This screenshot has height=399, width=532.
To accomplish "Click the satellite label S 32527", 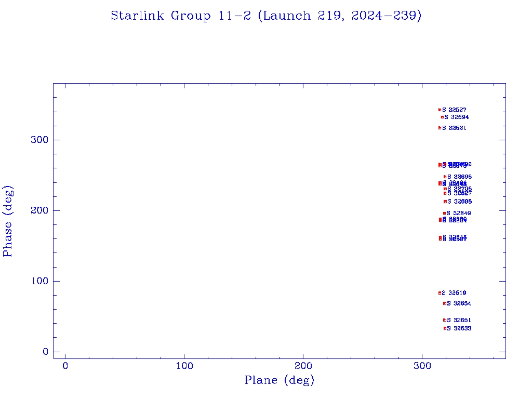I will [454, 110].
